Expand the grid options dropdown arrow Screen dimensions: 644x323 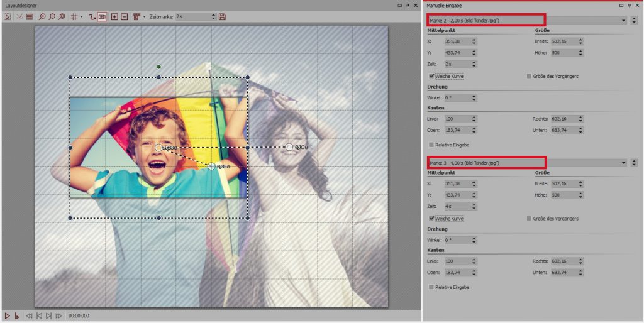pyautogui.click(x=81, y=17)
